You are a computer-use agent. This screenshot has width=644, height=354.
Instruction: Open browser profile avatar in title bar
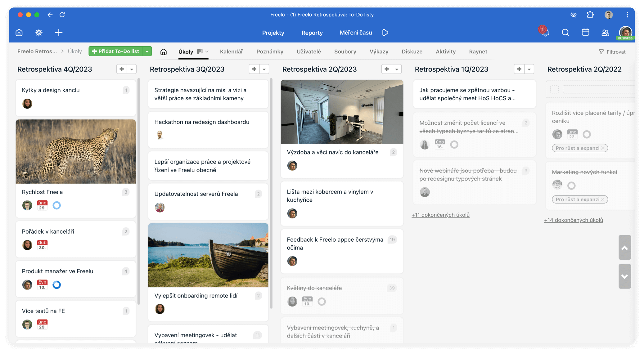pyautogui.click(x=609, y=15)
